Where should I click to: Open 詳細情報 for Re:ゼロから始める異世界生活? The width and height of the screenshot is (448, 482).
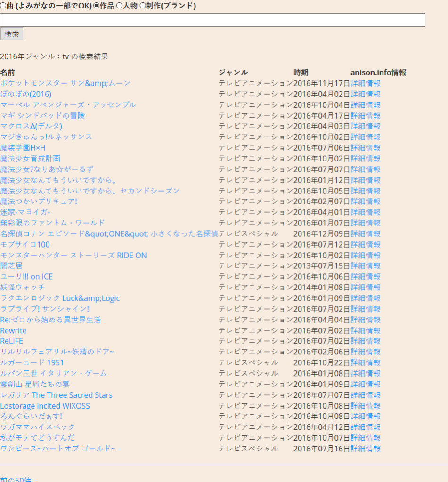click(366, 320)
